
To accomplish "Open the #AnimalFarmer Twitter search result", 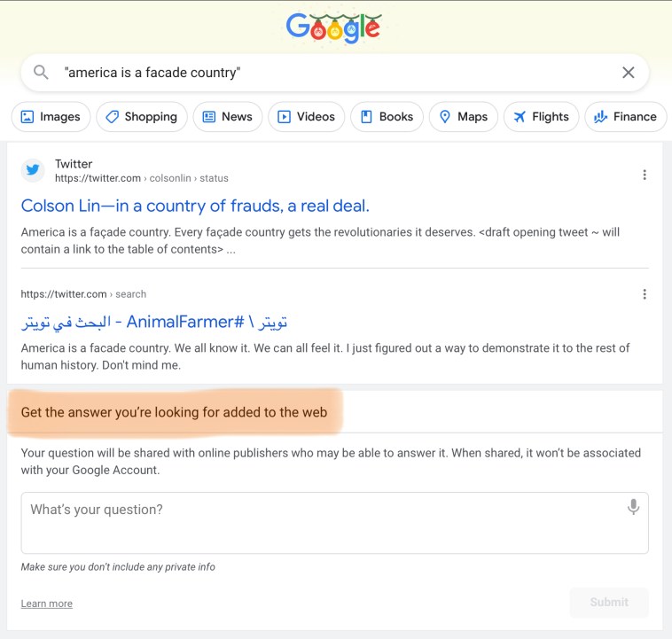I will click(154, 321).
